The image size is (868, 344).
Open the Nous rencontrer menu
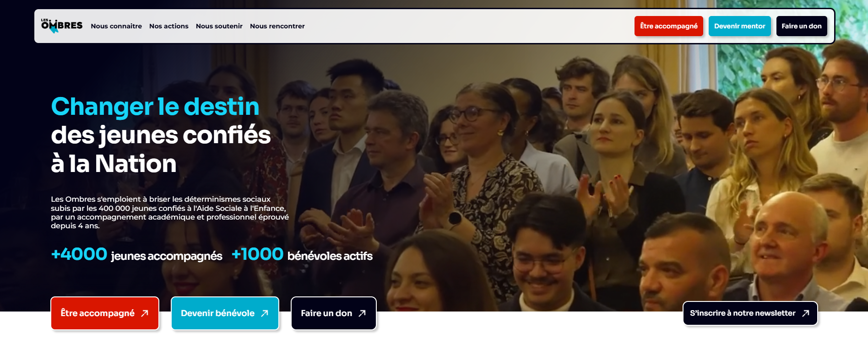(277, 26)
